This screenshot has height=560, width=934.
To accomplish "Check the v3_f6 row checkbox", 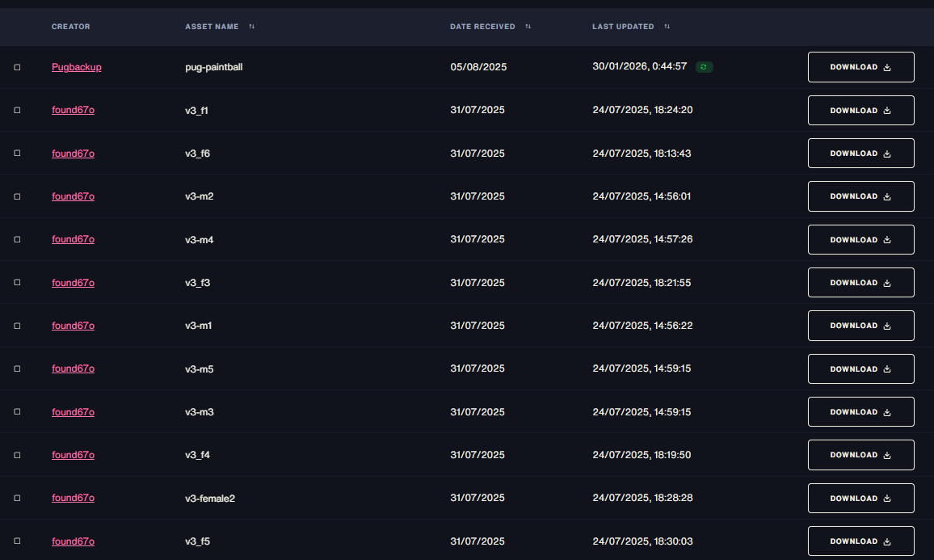I will pyautogui.click(x=17, y=153).
